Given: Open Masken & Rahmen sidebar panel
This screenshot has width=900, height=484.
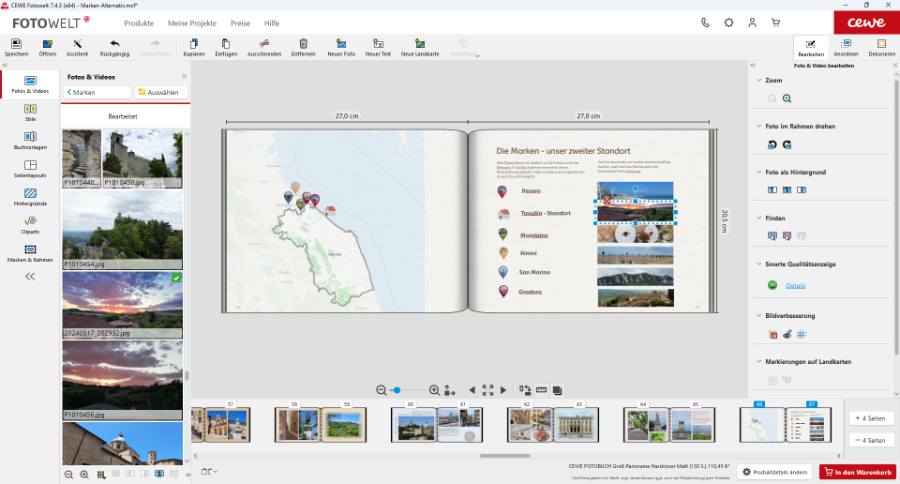Looking at the screenshot, I should click(x=30, y=252).
